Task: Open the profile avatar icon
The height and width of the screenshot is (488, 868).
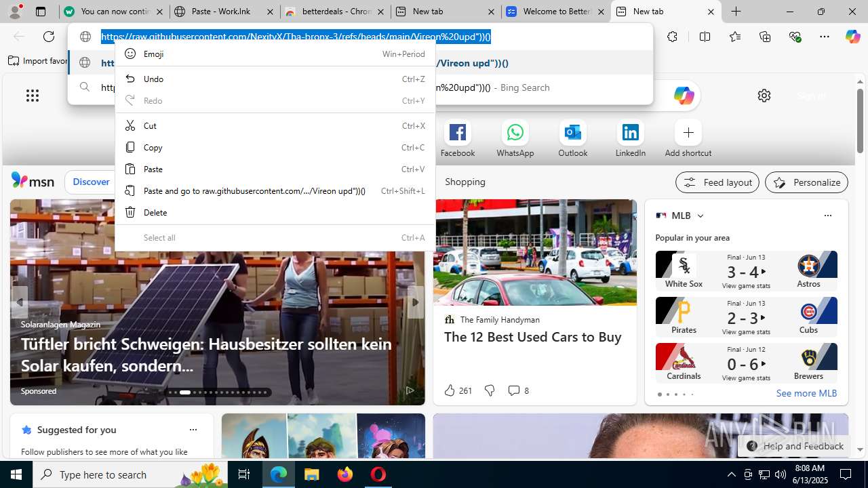Action: tap(15, 12)
